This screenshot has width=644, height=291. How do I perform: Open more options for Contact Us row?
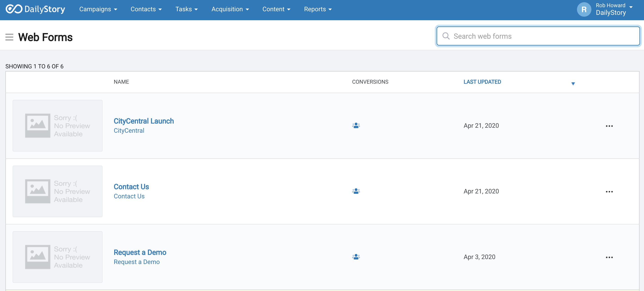[x=609, y=192]
